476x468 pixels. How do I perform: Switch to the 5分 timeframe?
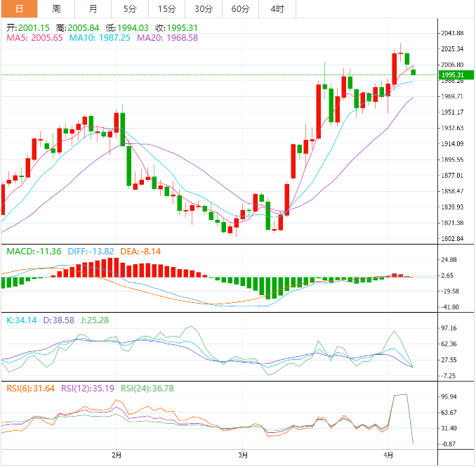tap(130, 9)
